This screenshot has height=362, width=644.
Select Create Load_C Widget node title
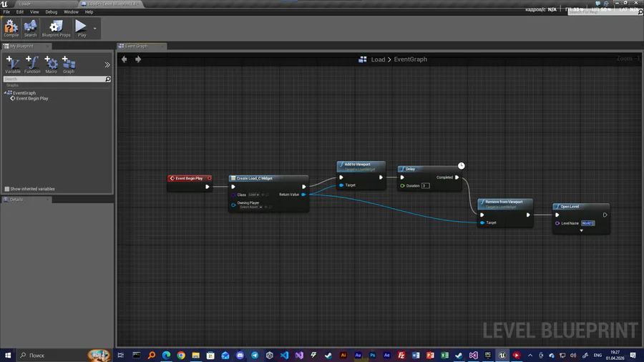254,178
